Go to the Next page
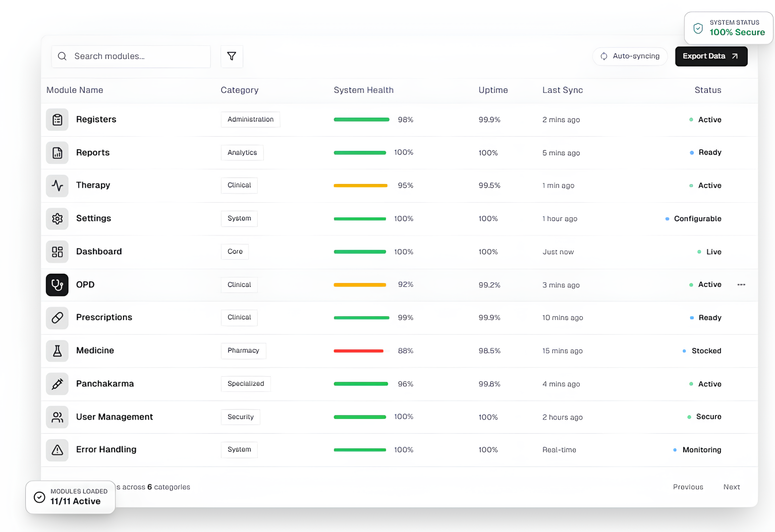This screenshot has width=775, height=532. click(732, 487)
